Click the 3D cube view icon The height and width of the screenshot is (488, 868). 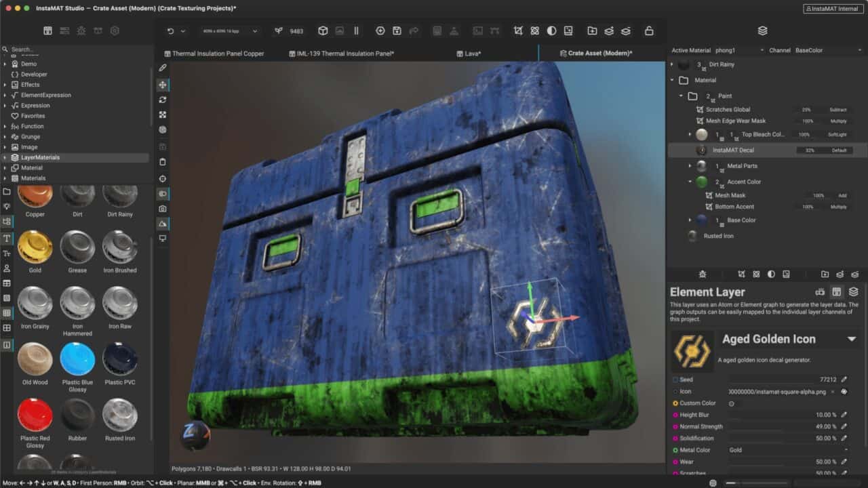323,31
